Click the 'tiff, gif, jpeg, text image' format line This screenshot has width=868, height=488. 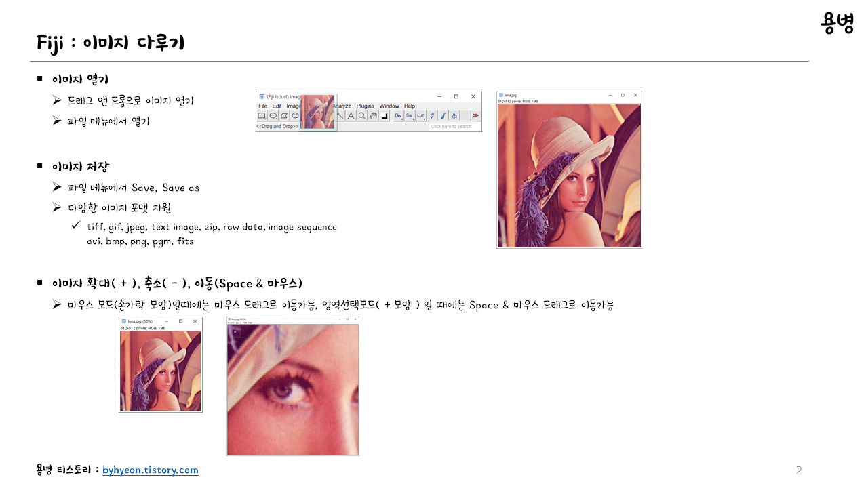[212, 227]
